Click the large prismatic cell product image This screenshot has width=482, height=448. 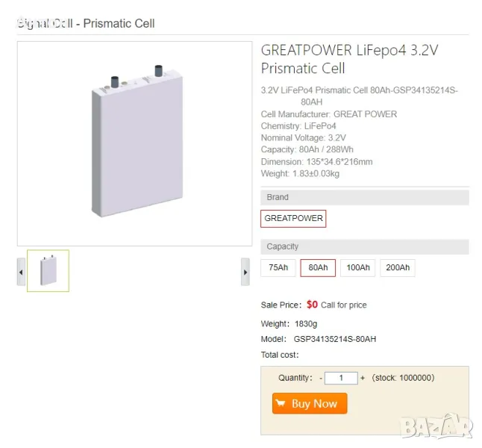(135, 143)
